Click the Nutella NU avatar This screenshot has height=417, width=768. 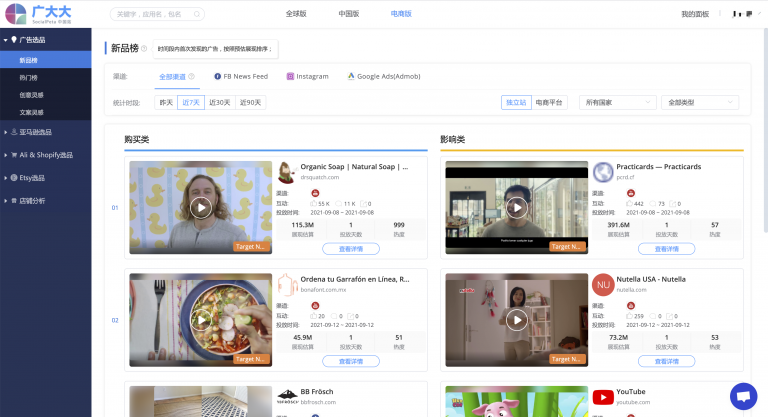(603, 285)
